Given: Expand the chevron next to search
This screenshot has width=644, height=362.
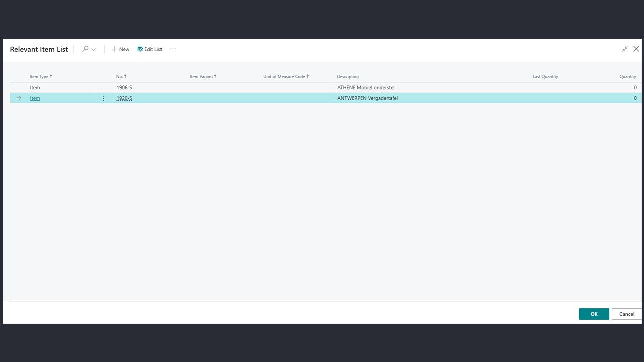Looking at the screenshot, I should coord(93,49).
